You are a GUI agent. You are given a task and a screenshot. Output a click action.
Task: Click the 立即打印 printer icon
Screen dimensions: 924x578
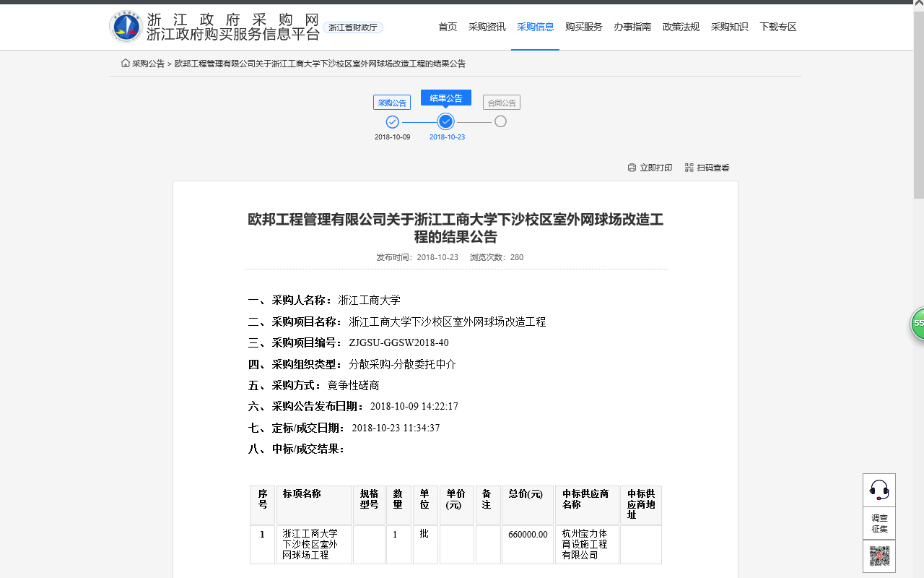(x=632, y=167)
